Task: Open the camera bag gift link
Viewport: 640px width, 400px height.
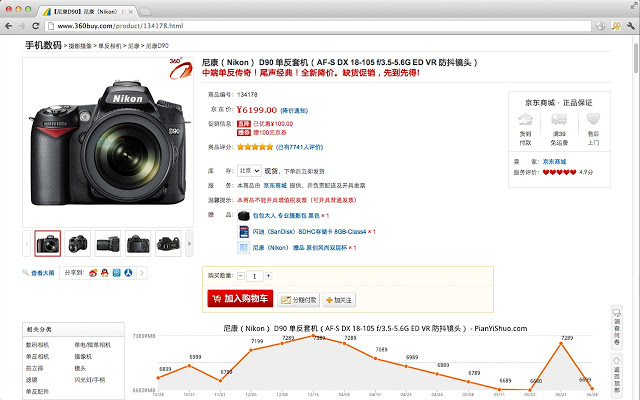Action: tap(286, 215)
